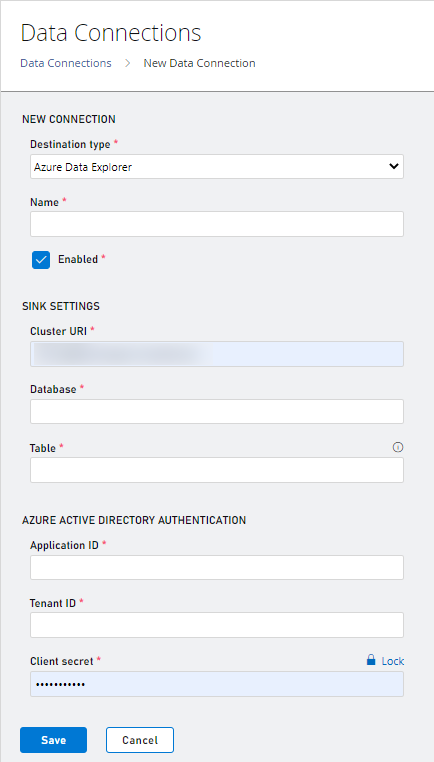Click into the Cluster URI field

[x=217, y=354]
